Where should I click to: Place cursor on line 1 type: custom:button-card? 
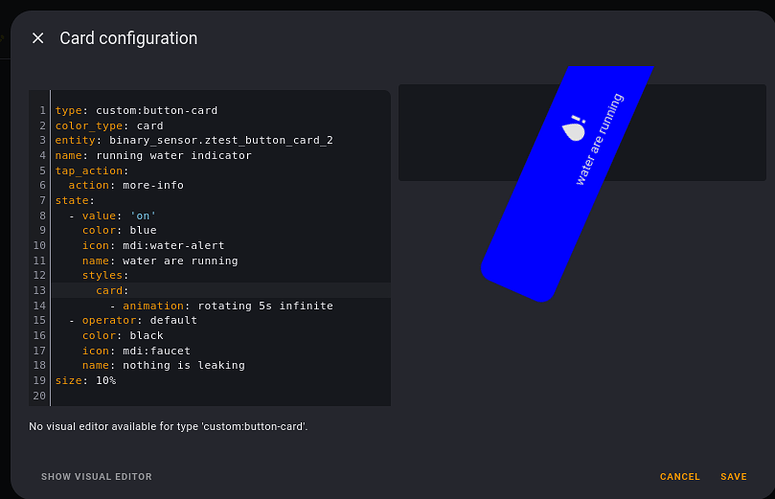(x=136, y=111)
